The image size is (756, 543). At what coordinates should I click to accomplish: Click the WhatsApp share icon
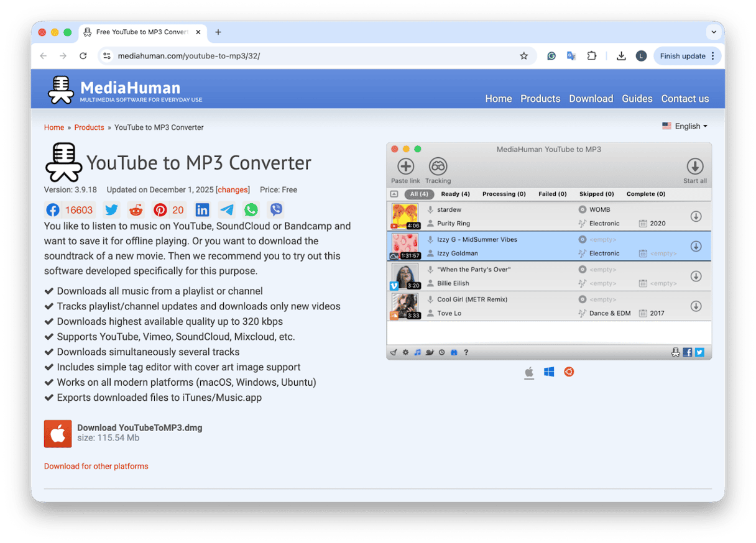[x=251, y=210]
